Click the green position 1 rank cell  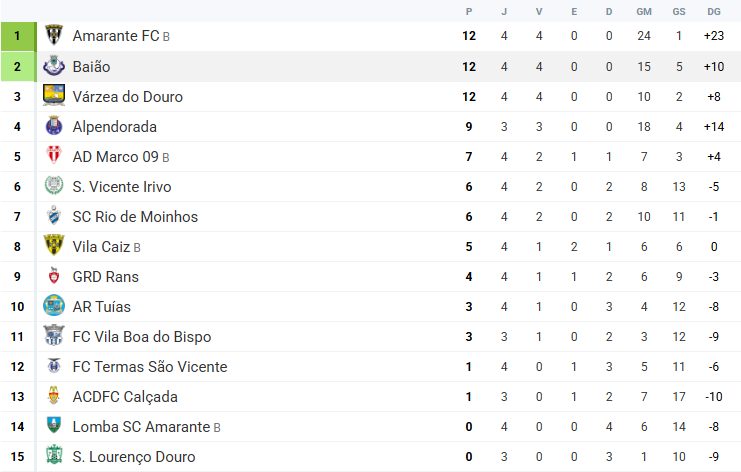(17, 36)
